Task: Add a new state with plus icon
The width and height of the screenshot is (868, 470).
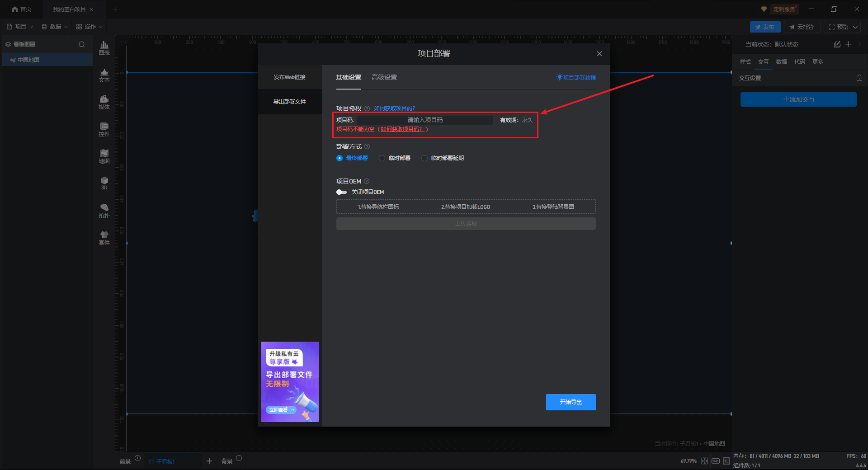Action: click(x=849, y=44)
